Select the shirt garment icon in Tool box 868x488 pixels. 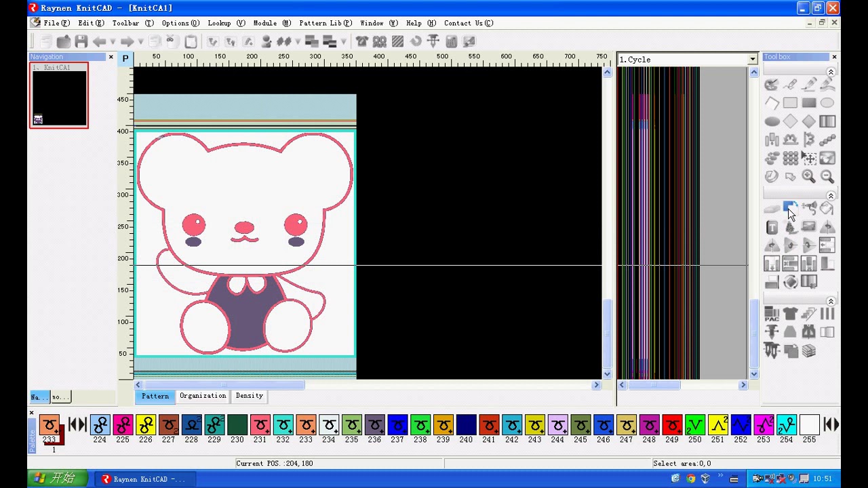tap(790, 314)
